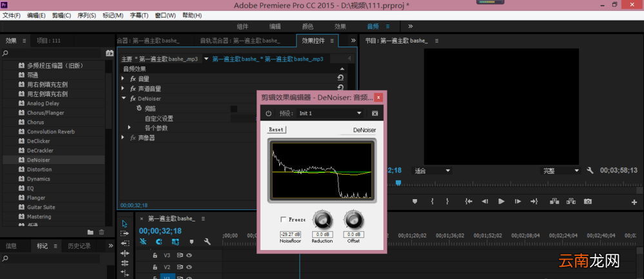
Task: Toggle V3 sync lock
Action: (180, 255)
